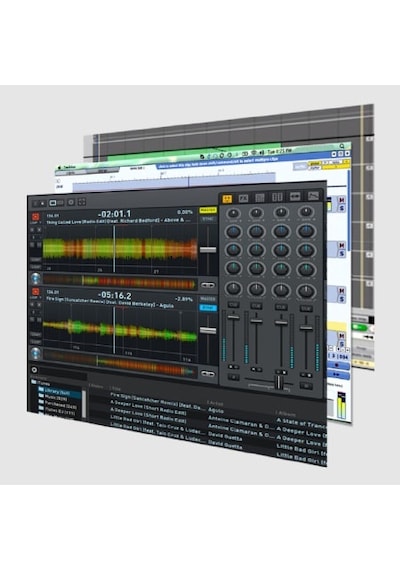This screenshot has height=570, width=400.
Task: Click the first channel volume fader handle
Action: [233, 317]
